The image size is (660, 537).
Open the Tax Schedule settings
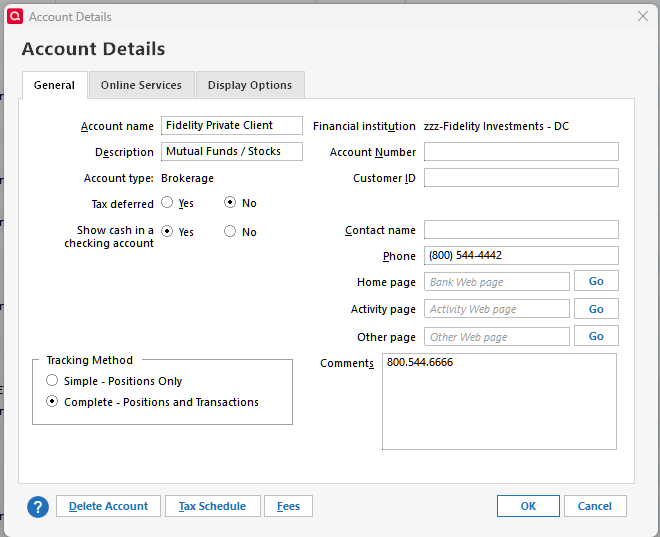point(212,506)
